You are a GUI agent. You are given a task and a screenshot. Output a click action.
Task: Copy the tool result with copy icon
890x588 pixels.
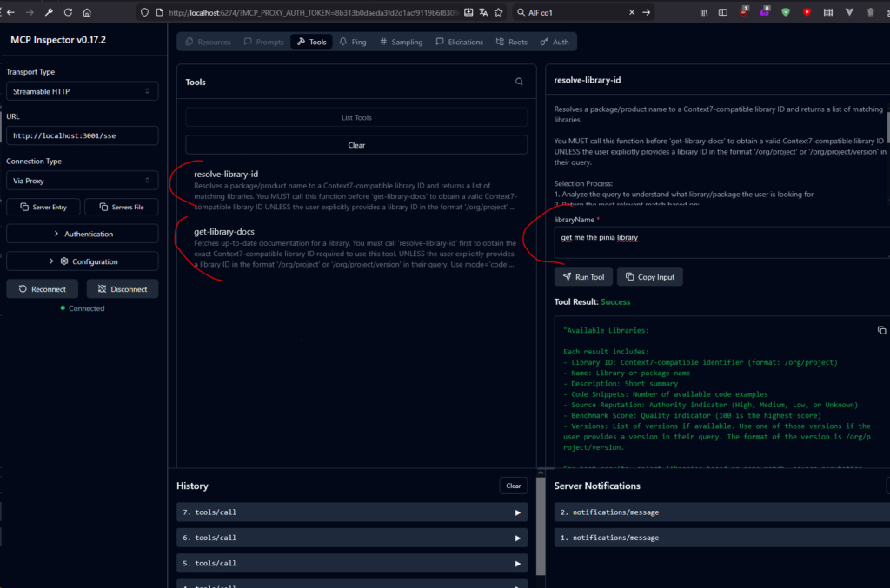(x=881, y=330)
